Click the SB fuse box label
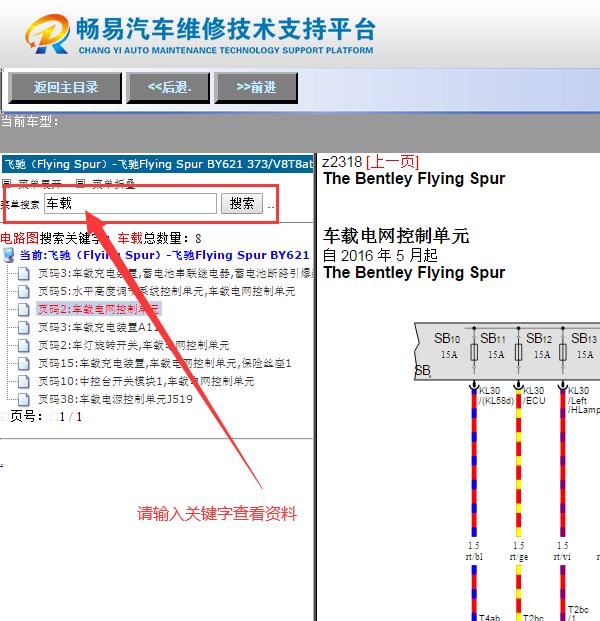 point(423,371)
